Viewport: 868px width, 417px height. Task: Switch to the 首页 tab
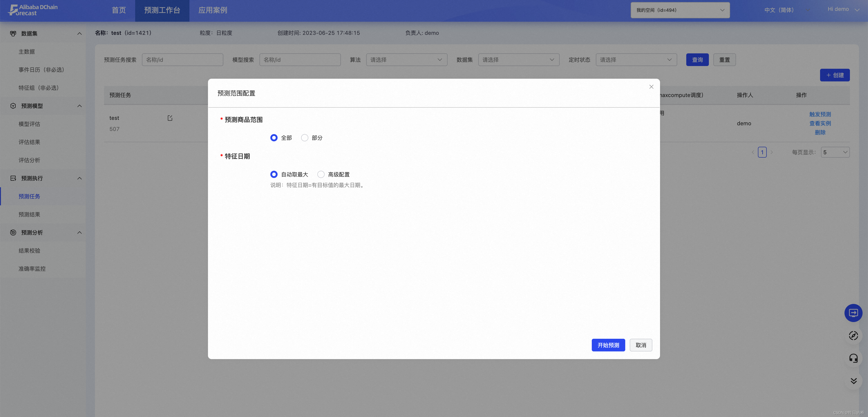[x=119, y=10]
